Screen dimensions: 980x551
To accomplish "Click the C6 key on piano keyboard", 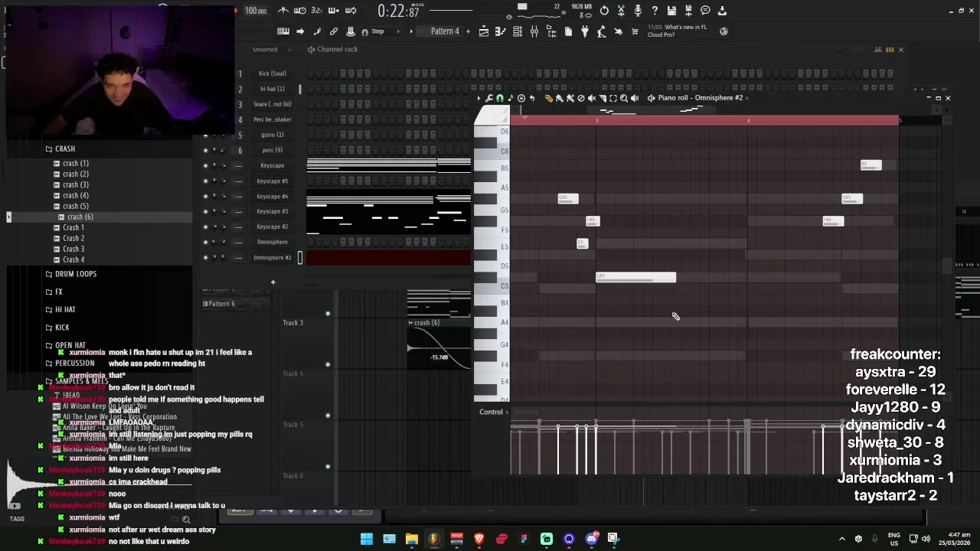I will coord(492,151).
